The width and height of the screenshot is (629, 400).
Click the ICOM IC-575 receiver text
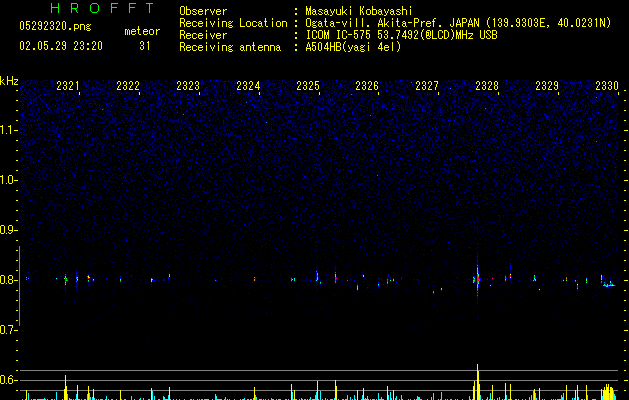pyautogui.click(x=401, y=35)
